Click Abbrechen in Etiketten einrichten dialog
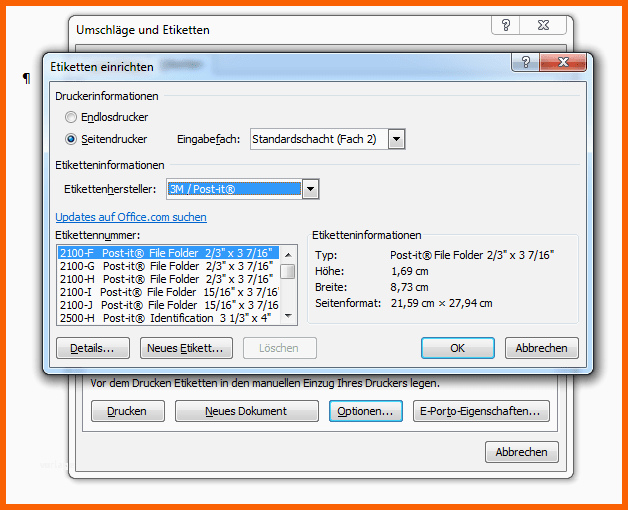Viewport: 628px width, 510px height. pyautogui.click(x=541, y=348)
